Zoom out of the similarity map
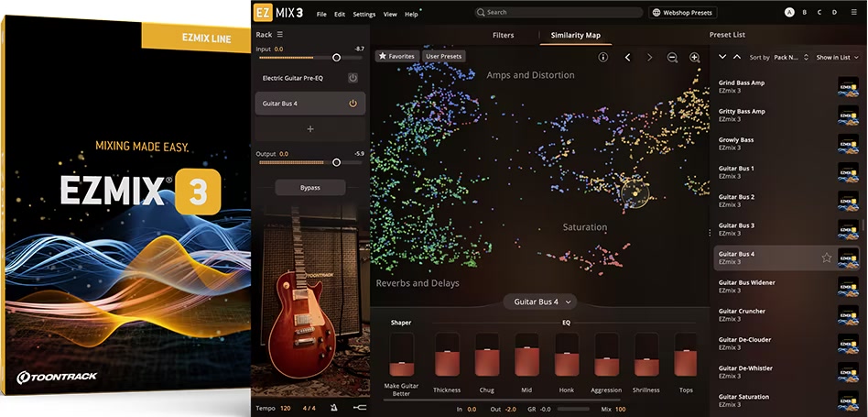 click(672, 58)
